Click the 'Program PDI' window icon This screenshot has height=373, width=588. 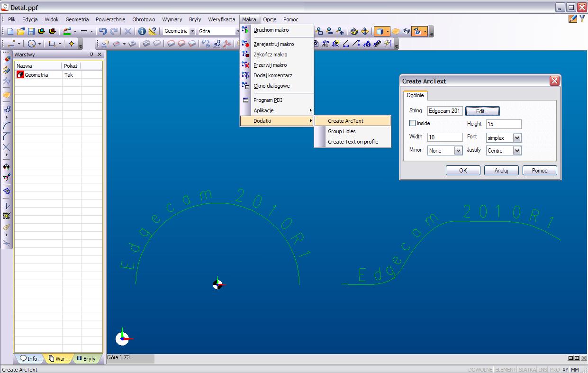pos(245,100)
